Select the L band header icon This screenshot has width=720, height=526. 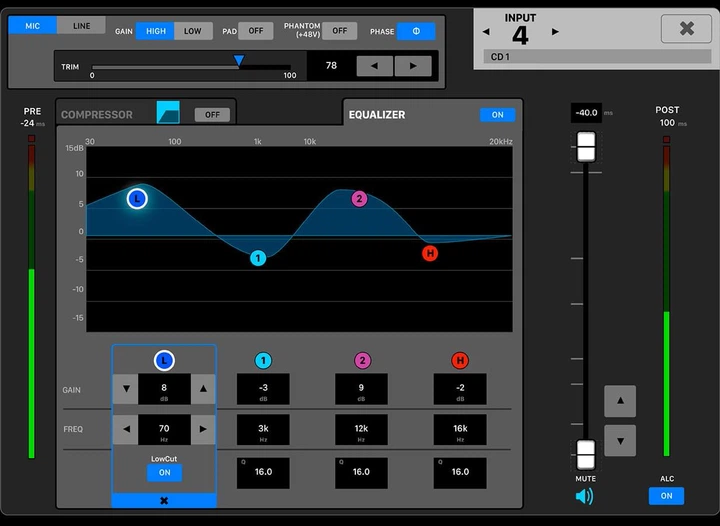coord(164,361)
